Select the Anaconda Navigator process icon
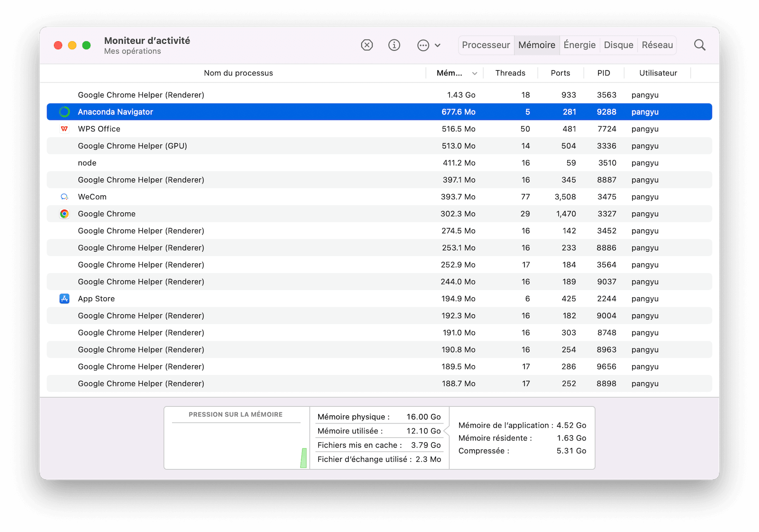Viewport: 759px width, 532px height. [x=65, y=112]
